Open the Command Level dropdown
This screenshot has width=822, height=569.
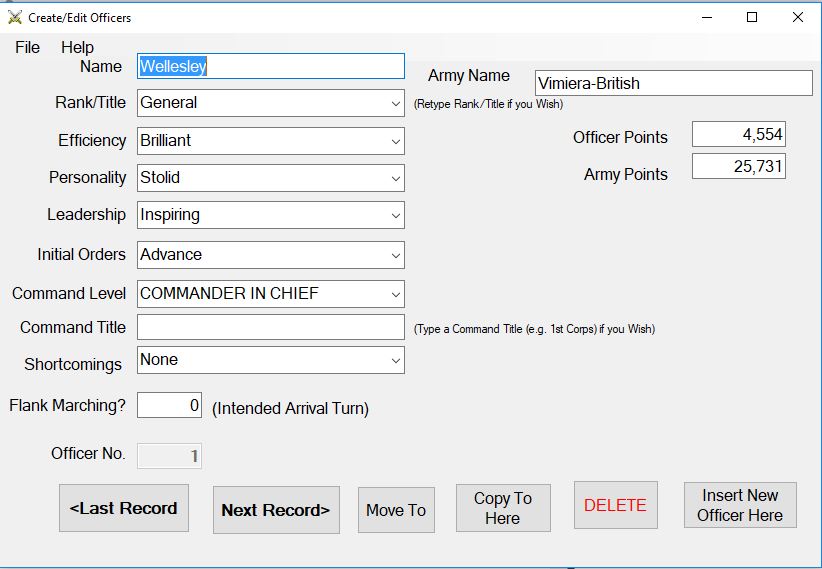click(396, 294)
